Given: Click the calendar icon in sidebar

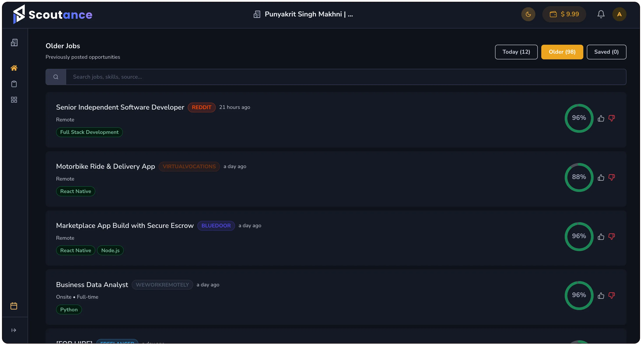Looking at the screenshot, I should (14, 306).
